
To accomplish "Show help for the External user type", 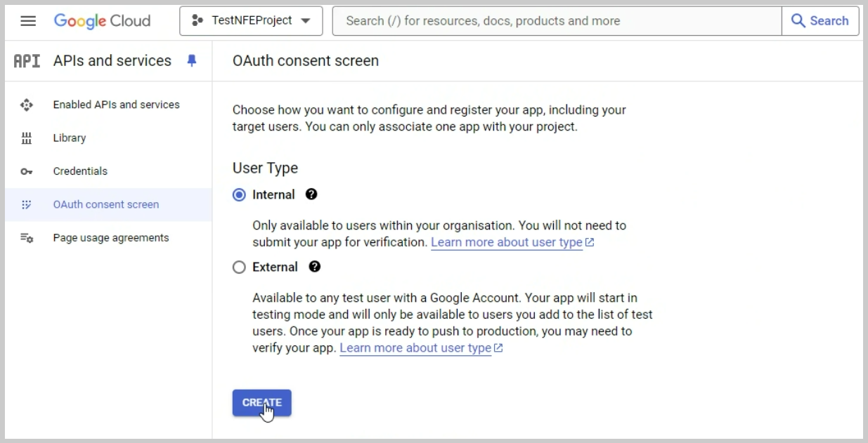I will tap(315, 267).
